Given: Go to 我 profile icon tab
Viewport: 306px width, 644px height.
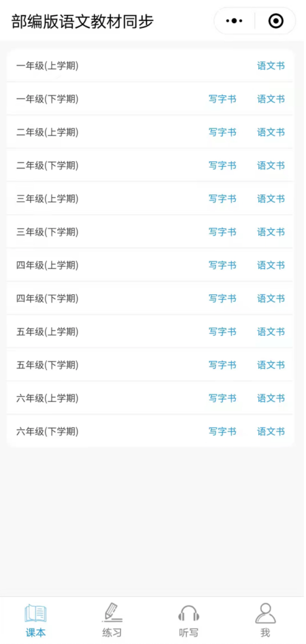Looking at the screenshot, I should coord(265,620).
